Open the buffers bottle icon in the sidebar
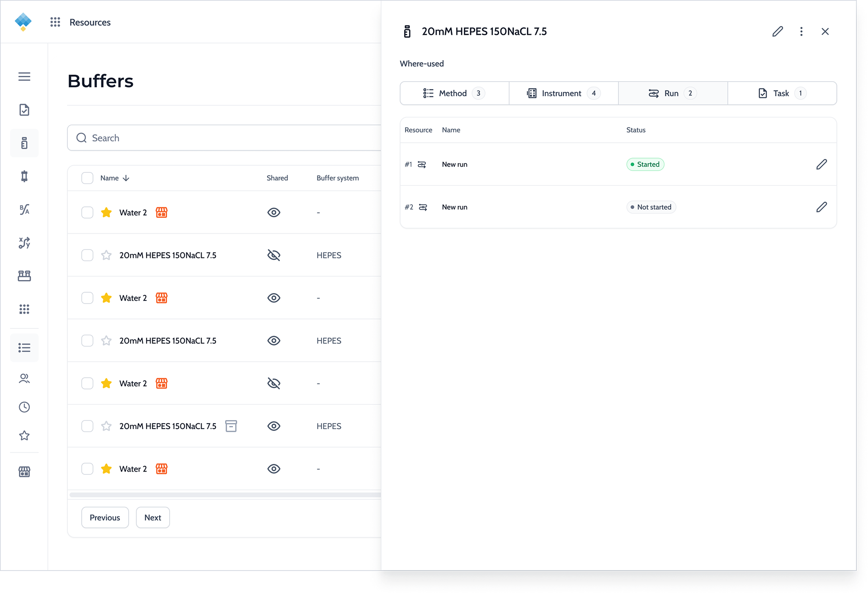 [x=24, y=143]
